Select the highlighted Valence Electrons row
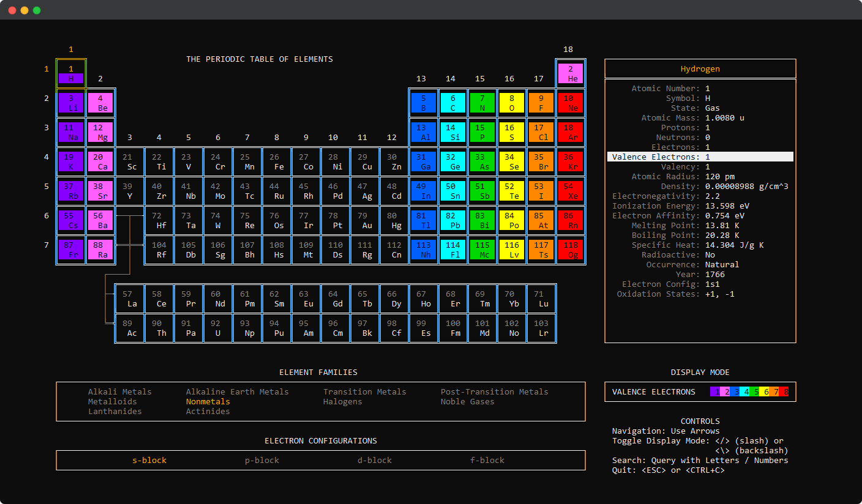The width and height of the screenshot is (862, 504). [x=700, y=157]
